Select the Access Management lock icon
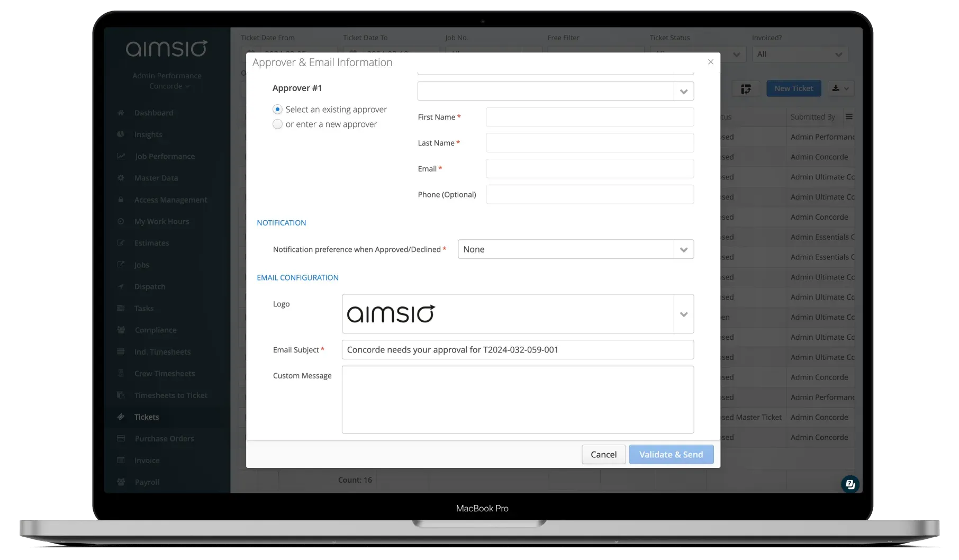The image size is (959, 560). coord(121,199)
